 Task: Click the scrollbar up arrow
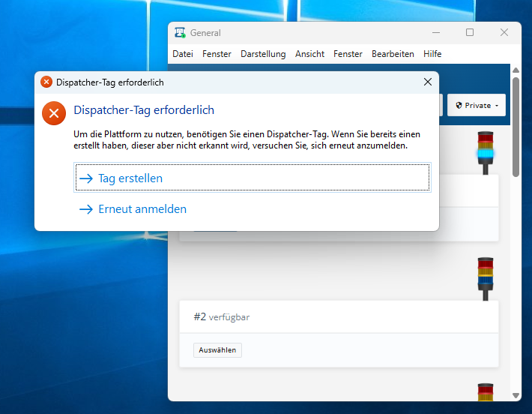pyautogui.click(x=516, y=70)
